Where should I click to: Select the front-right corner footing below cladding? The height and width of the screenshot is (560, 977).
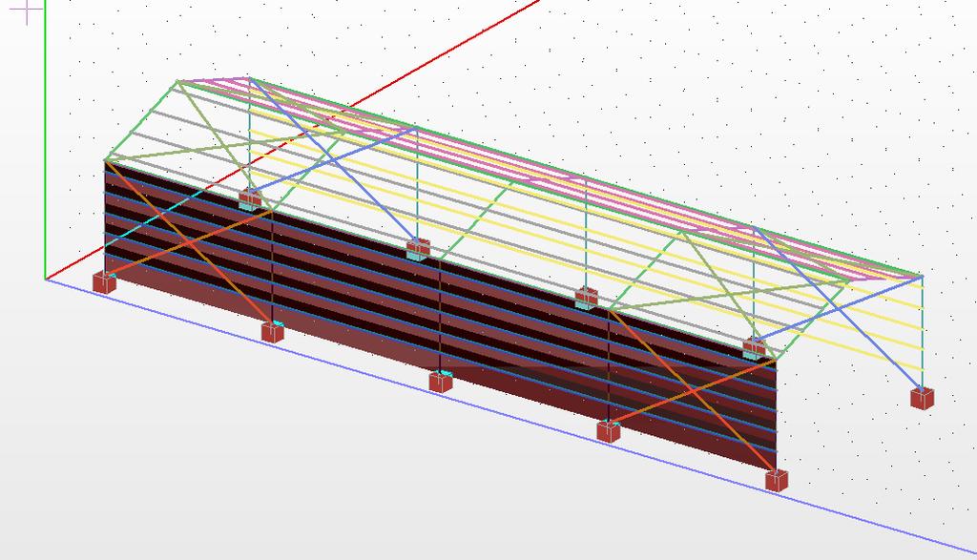[776, 480]
